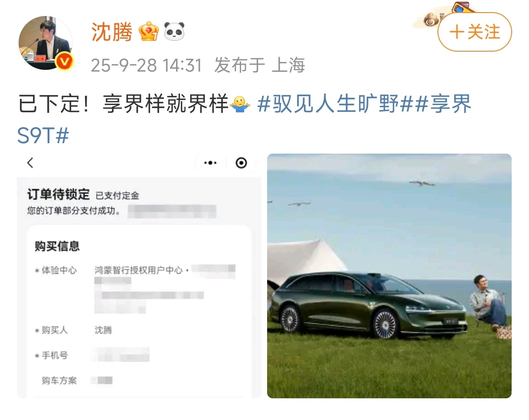Tap the three-dot menu in the screenshot
Screen dimensions: 529x420
click(210, 163)
